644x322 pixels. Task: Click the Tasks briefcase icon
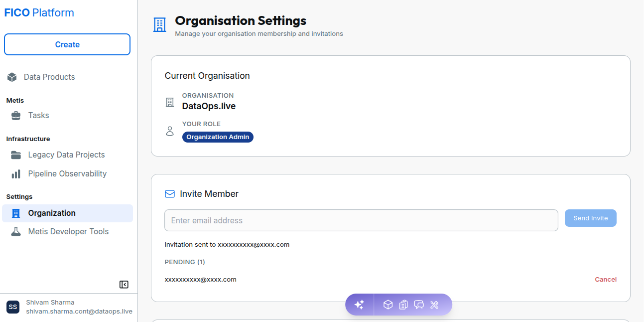click(16, 116)
